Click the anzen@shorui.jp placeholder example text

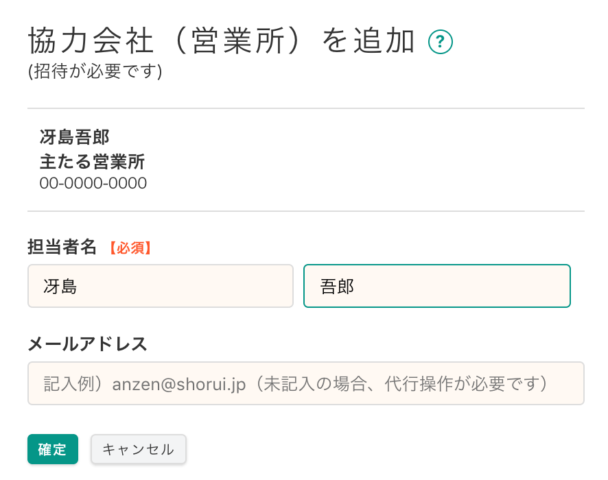[179, 384]
